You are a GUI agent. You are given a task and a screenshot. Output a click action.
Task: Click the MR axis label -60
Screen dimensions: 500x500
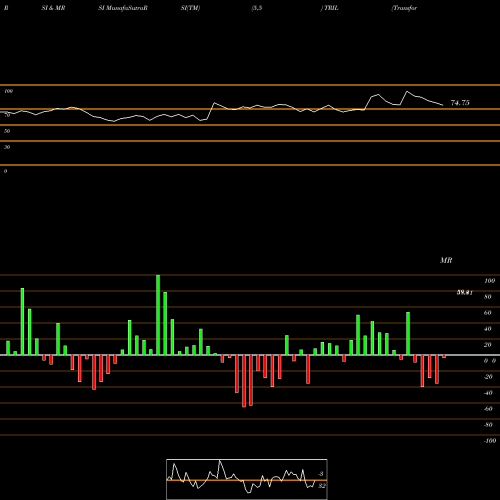point(488,409)
